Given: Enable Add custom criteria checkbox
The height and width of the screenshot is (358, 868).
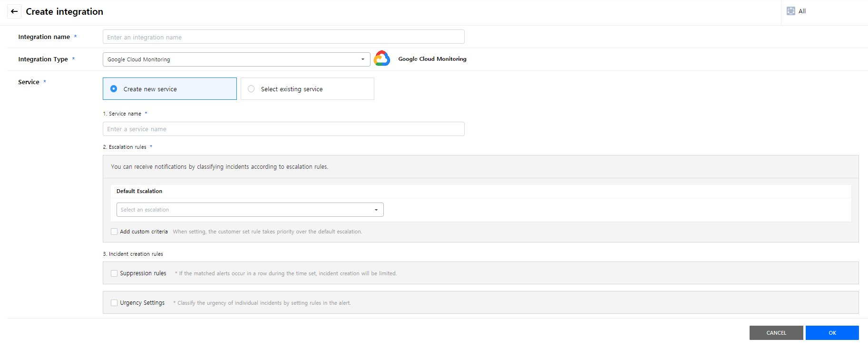Looking at the screenshot, I should (114, 232).
